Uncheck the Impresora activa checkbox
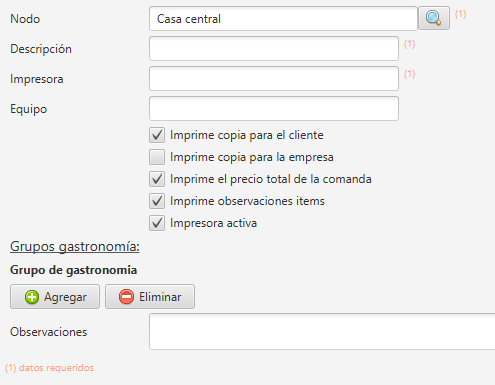Screen dimensions: 495x385 157,223
